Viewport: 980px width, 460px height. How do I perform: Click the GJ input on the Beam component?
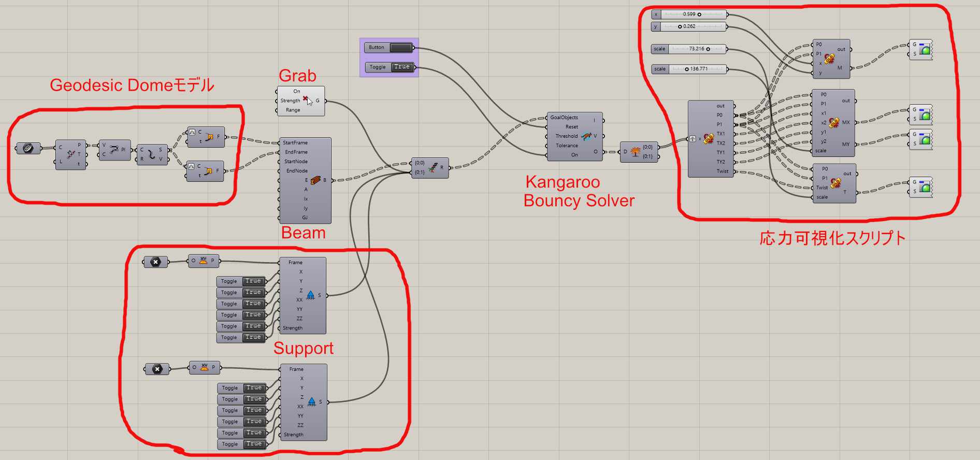(305, 218)
